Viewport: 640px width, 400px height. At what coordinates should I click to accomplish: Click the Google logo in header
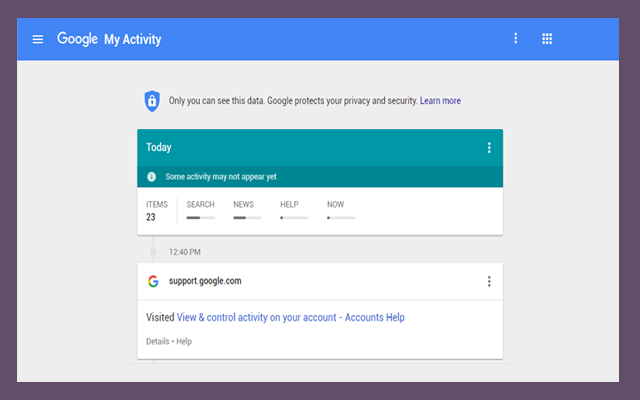point(77,39)
